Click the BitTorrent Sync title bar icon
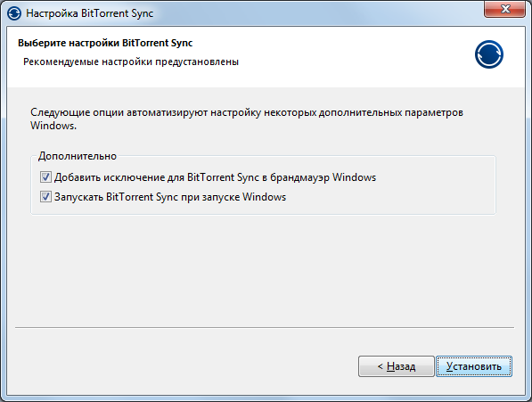Image resolution: width=532 pixels, height=402 pixels. pyautogui.click(x=14, y=13)
